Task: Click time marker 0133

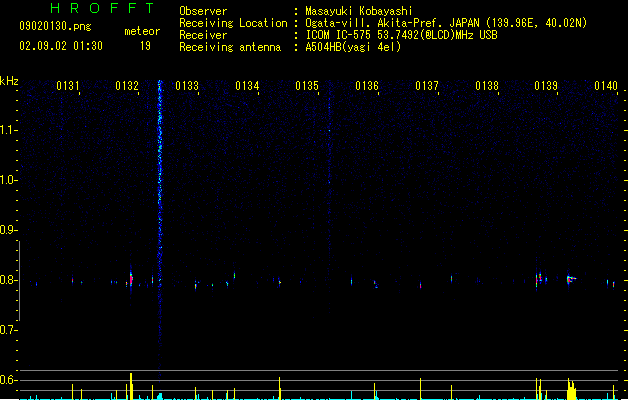Action: click(187, 86)
